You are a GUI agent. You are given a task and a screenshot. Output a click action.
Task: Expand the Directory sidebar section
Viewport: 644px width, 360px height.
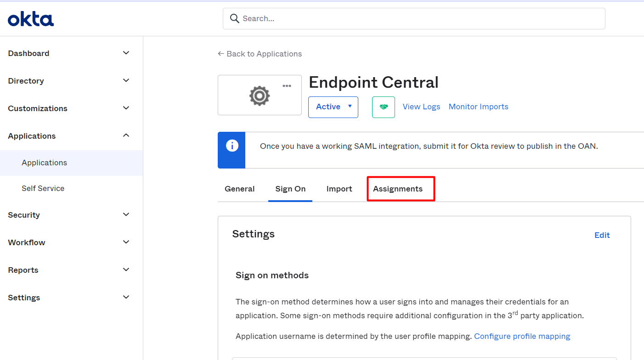click(x=126, y=81)
